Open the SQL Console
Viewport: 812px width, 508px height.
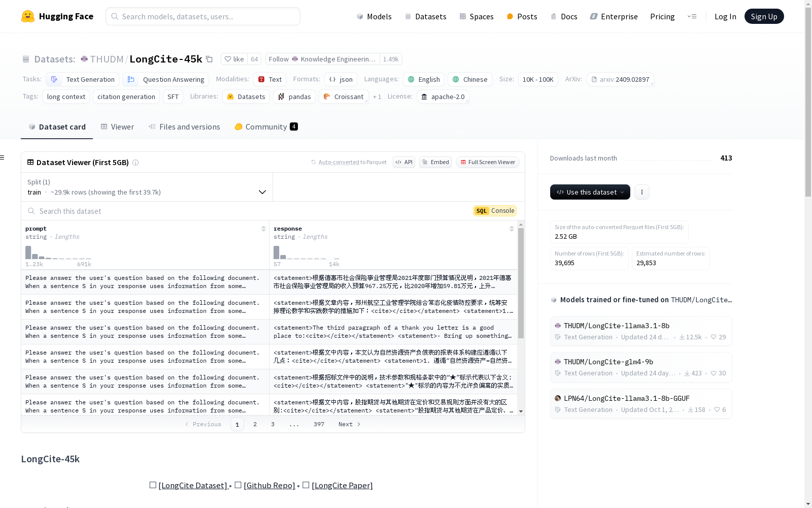tap(495, 211)
